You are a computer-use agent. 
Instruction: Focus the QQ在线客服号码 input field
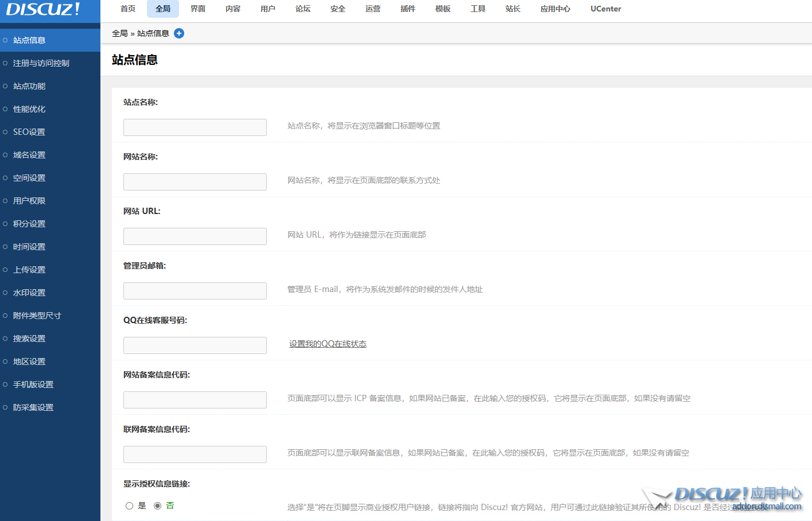(x=195, y=345)
